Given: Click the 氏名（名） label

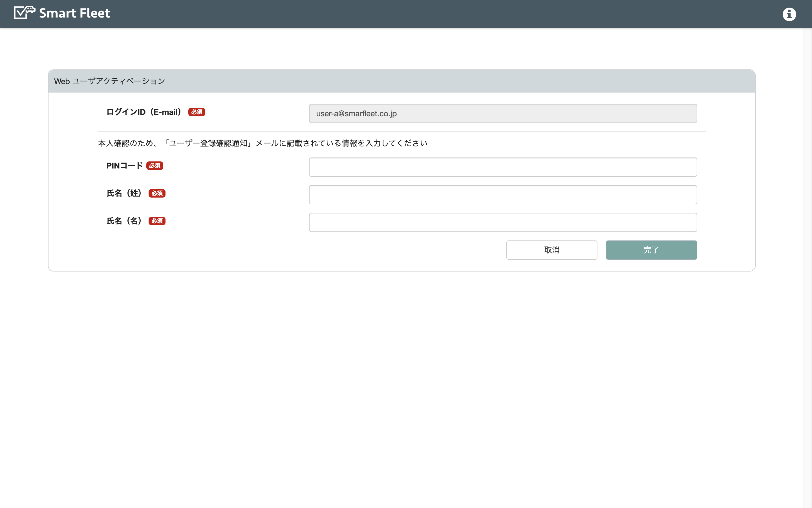Looking at the screenshot, I should (125, 221).
